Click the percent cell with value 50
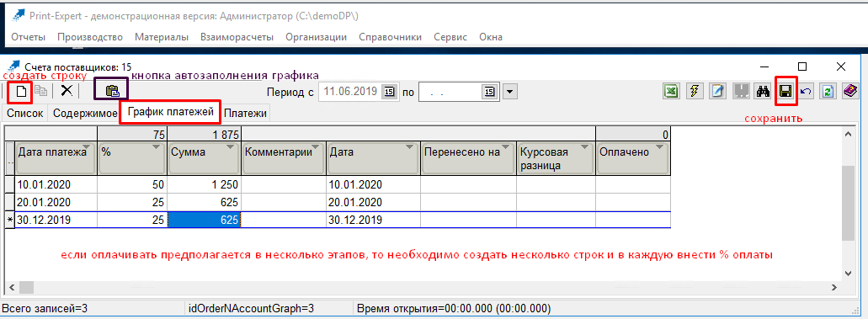The width and height of the screenshot is (868, 319). coord(132,185)
